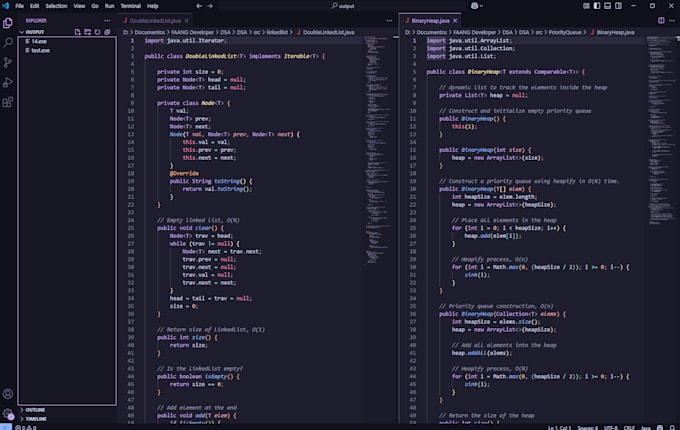The image size is (680, 430).
Task: Open the File menu
Action: tap(20, 6)
